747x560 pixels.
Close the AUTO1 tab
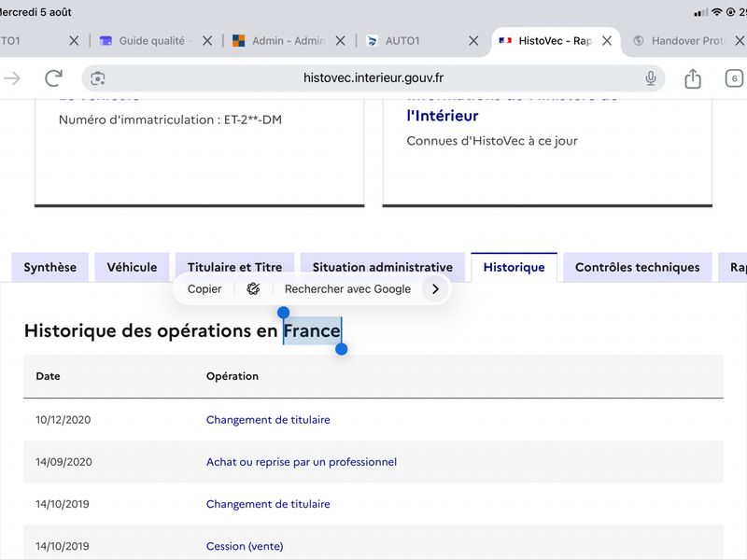tap(473, 41)
